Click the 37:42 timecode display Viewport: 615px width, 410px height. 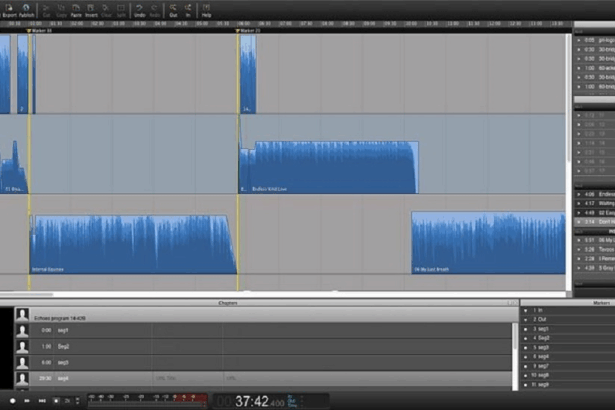tap(252, 401)
